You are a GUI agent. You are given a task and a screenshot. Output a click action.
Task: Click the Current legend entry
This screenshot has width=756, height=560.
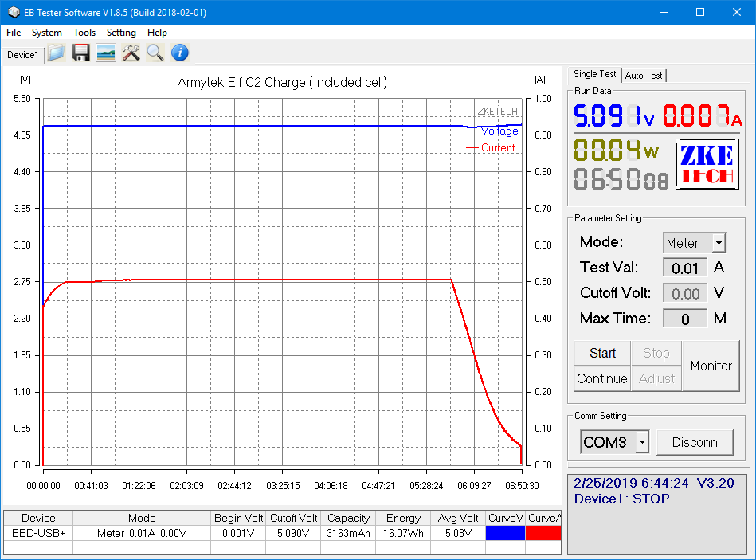click(x=491, y=148)
